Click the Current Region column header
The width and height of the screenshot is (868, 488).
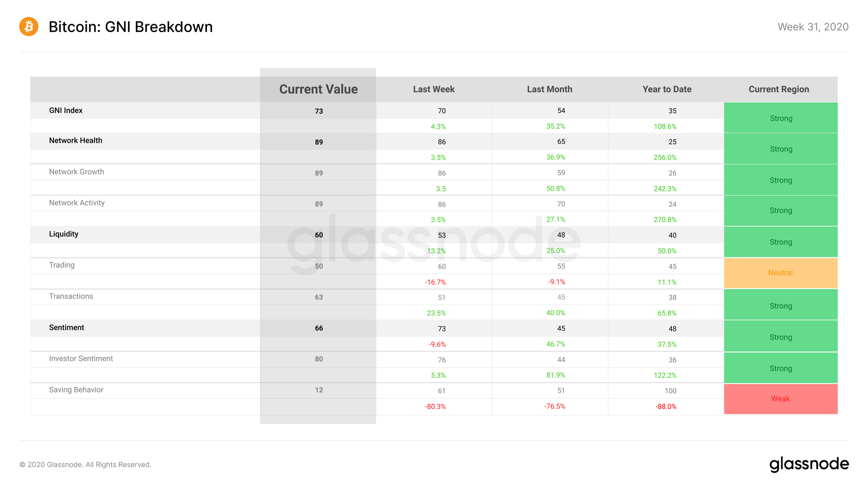[x=779, y=89]
